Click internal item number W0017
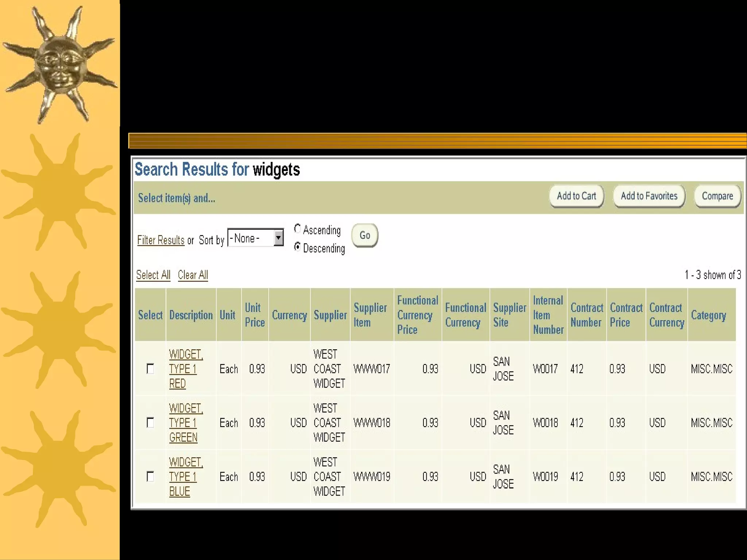The image size is (747, 560). point(545,369)
